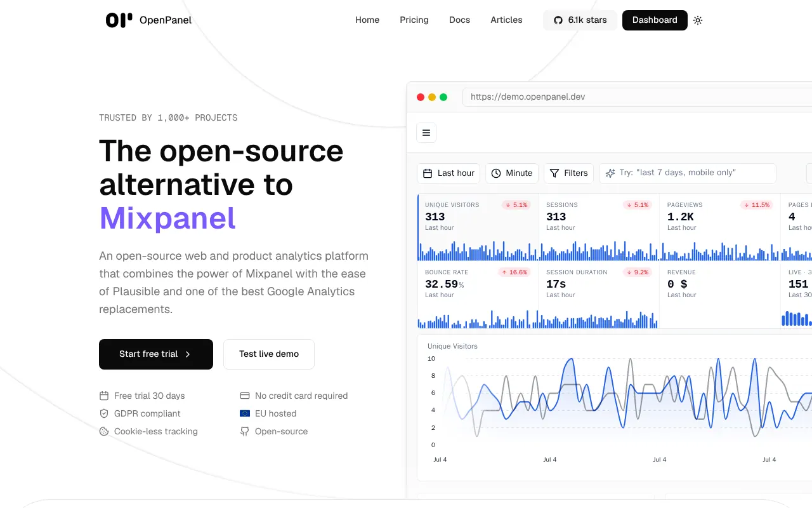Click the yellow window dot in demo
This screenshot has height=508, width=812.
coord(432,97)
